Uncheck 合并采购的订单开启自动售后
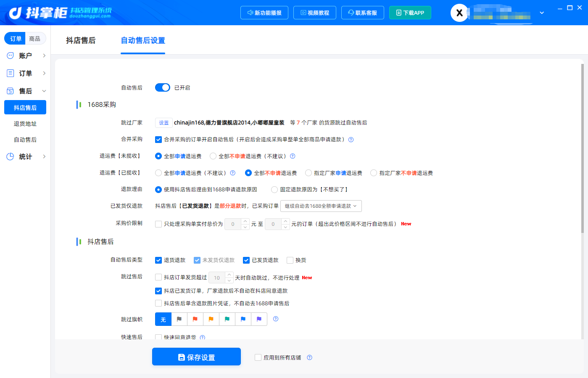Image resolution: width=588 pixels, height=378 pixels. (x=158, y=140)
